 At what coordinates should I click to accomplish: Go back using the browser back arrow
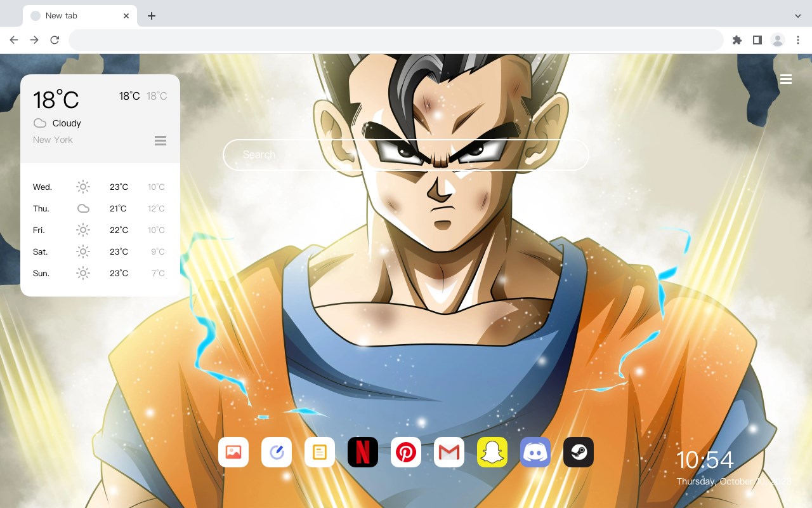click(x=14, y=40)
